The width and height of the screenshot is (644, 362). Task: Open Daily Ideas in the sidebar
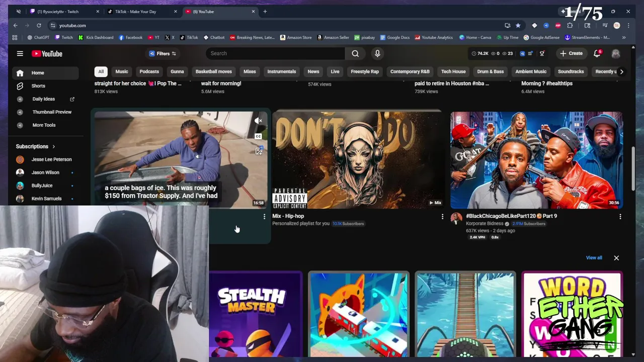pyautogui.click(x=45, y=99)
